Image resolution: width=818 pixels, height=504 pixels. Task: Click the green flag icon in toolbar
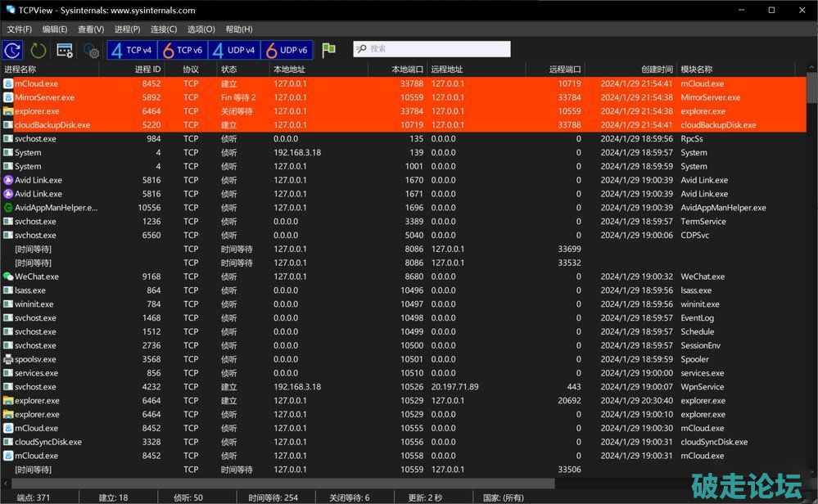pos(328,51)
